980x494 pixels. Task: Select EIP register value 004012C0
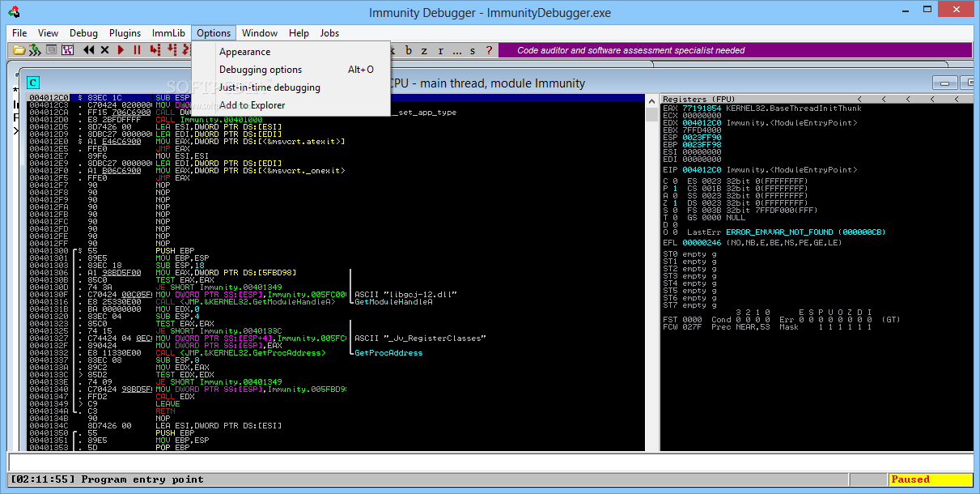[702, 170]
